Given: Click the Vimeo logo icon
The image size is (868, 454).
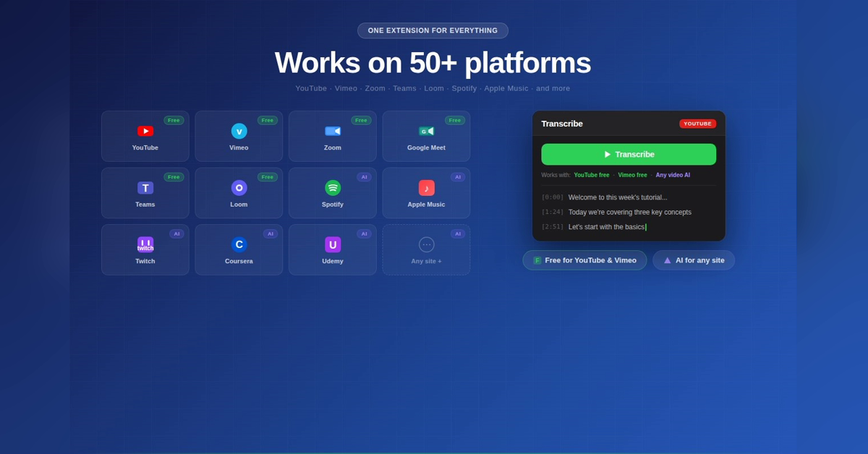Looking at the screenshot, I should [x=239, y=131].
